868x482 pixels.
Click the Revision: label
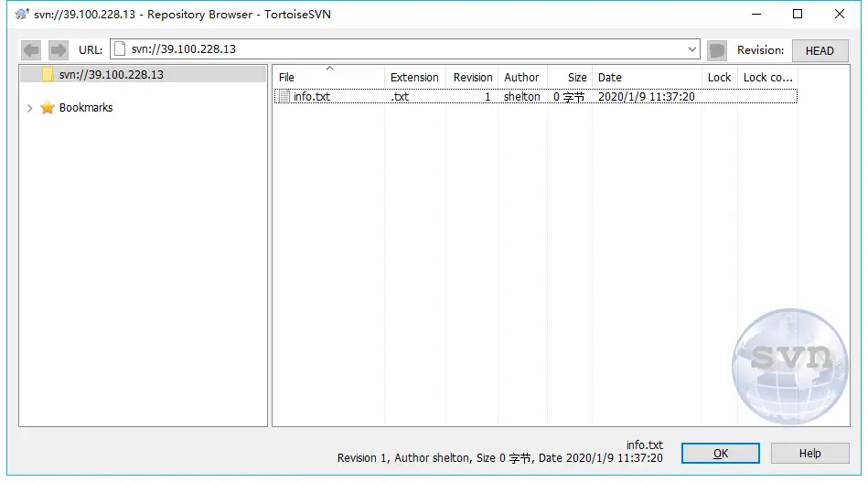click(x=761, y=49)
